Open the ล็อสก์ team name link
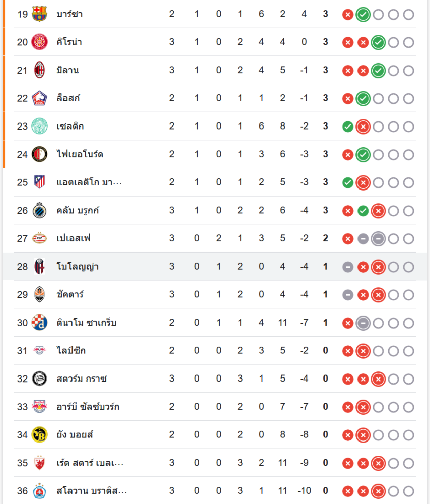Viewport: 430px width, 504px height. (68, 98)
